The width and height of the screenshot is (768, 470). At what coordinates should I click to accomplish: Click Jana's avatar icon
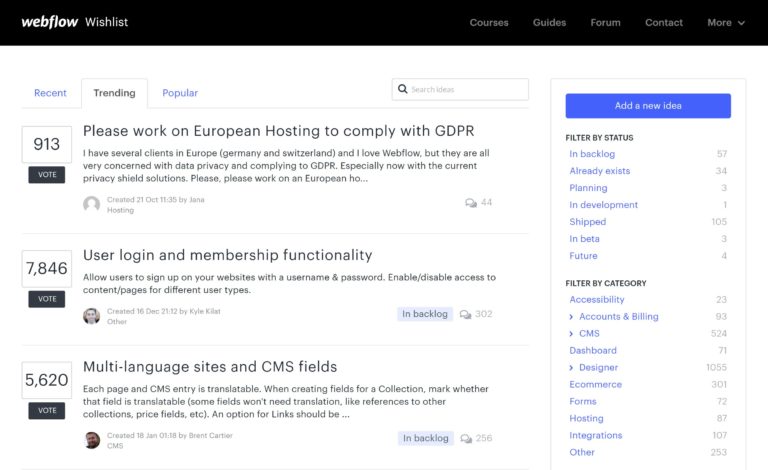[92, 204]
